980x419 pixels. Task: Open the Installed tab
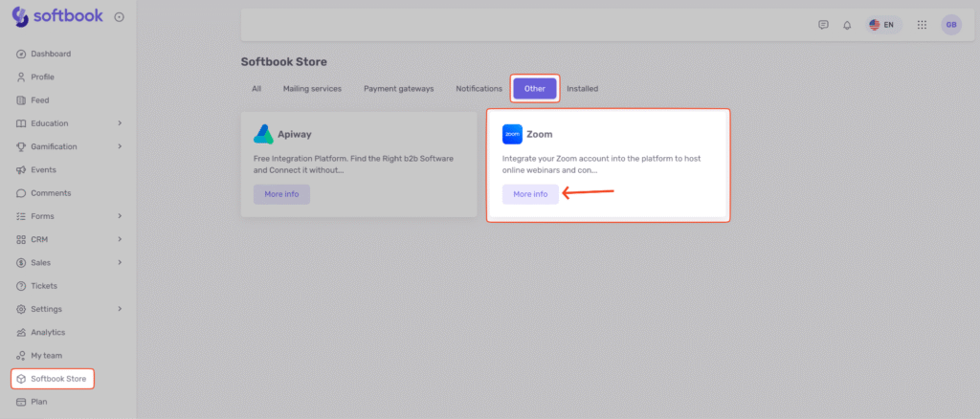(582, 89)
